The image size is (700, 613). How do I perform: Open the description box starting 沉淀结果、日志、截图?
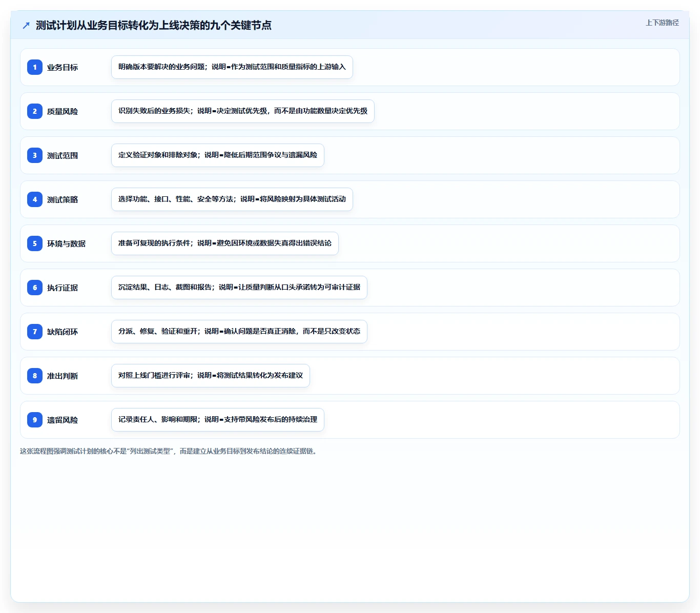[x=239, y=288]
